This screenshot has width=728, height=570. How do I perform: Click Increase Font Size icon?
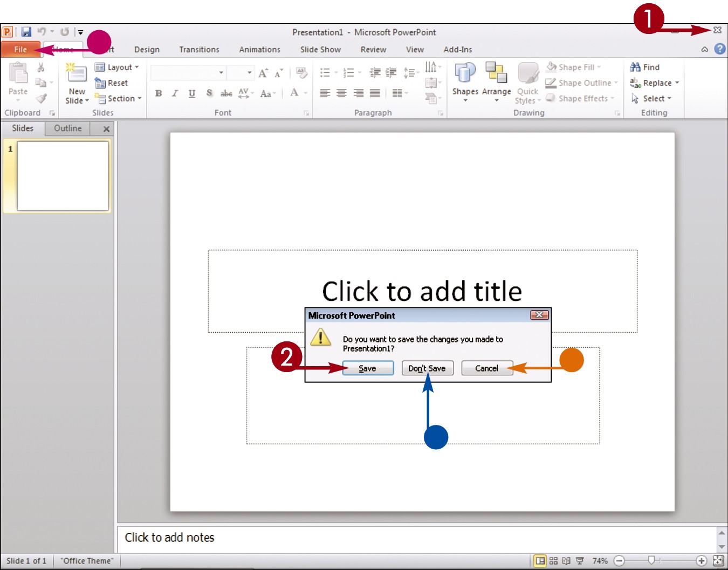[263, 73]
